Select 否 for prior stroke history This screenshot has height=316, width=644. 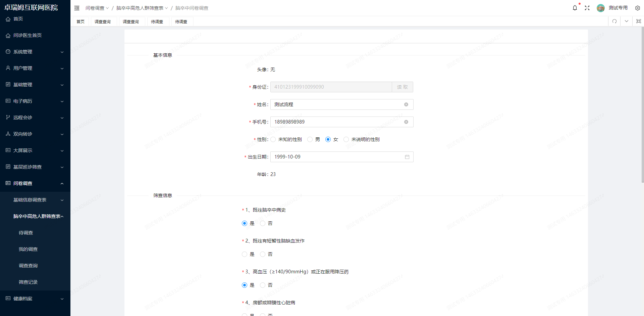click(x=263, y=223)
